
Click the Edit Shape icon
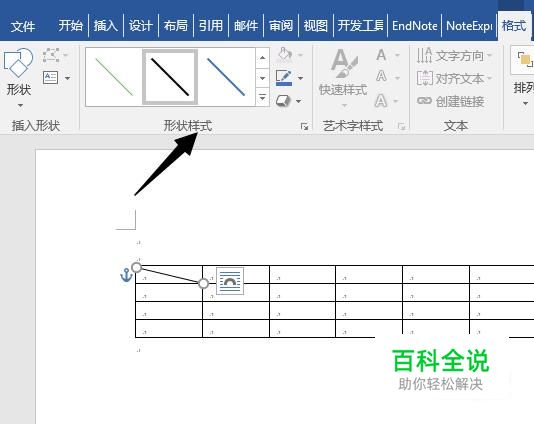click(x=51, y=55)
